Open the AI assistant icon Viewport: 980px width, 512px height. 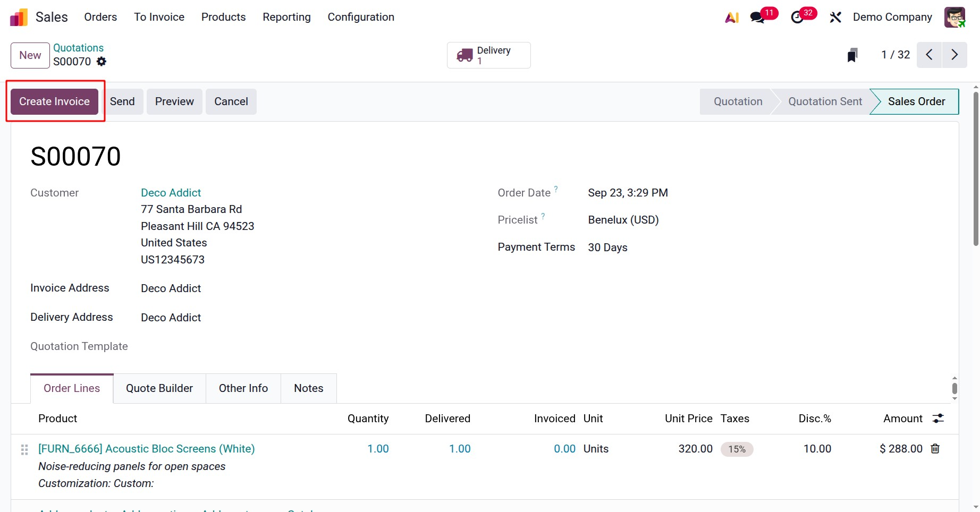732,18
